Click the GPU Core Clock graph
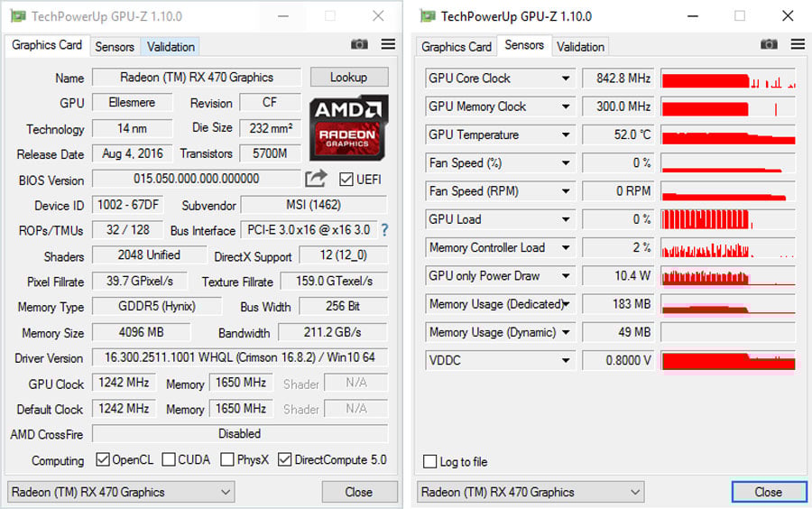Viewport: 812px width, 509px height. tap(728, 79)
